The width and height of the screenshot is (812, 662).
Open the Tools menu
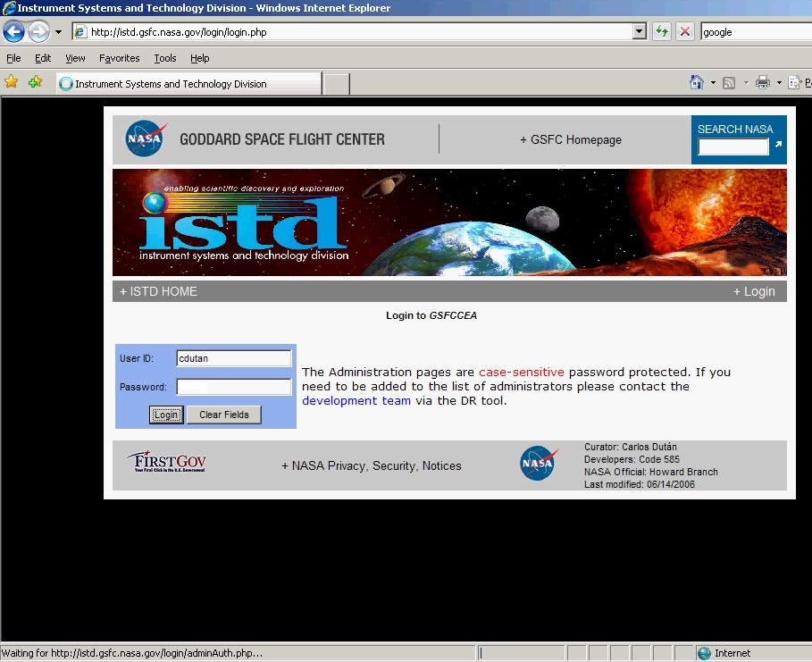pos(165,58)
